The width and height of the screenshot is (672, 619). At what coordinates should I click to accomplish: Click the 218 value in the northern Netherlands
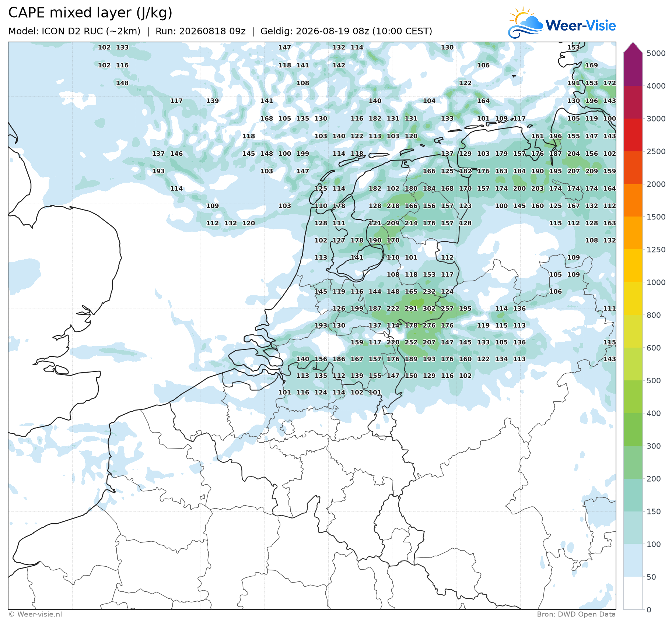393,206
